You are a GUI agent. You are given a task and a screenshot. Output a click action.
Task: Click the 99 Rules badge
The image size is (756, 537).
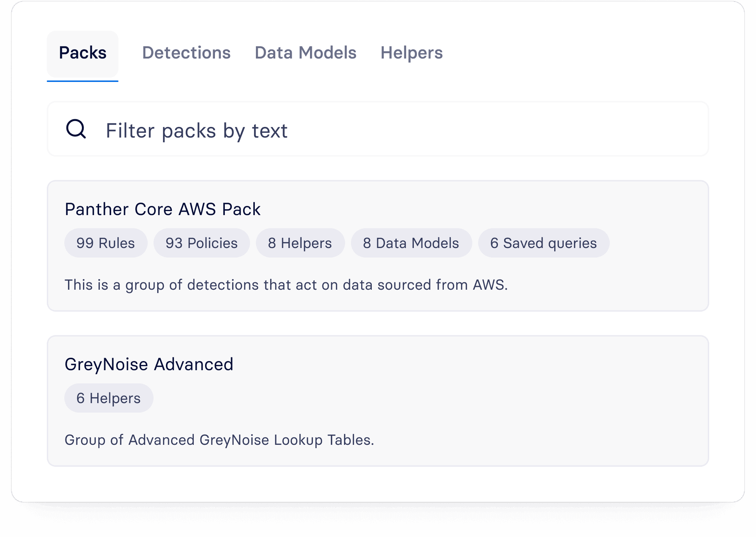[x=106, y=243]
